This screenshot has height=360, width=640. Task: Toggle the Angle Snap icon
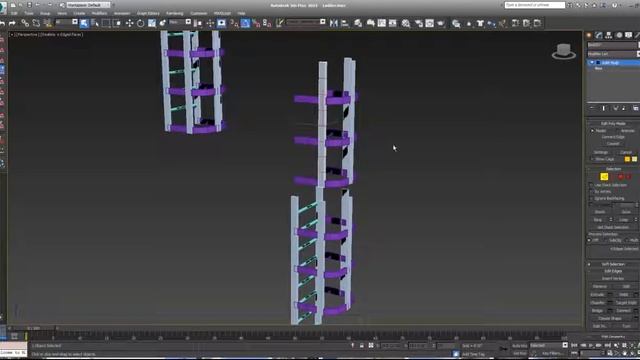click(x=245, y=23)
